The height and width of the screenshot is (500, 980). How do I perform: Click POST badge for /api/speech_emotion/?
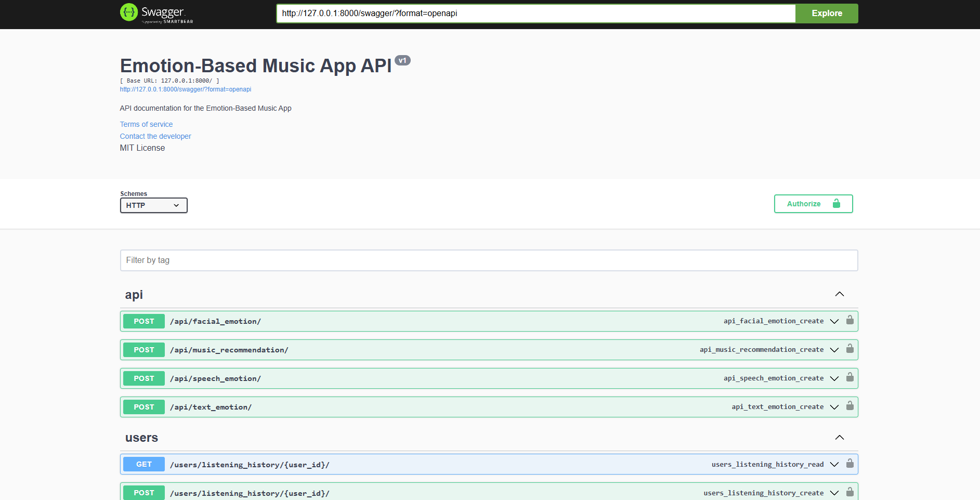coord(144,378)
